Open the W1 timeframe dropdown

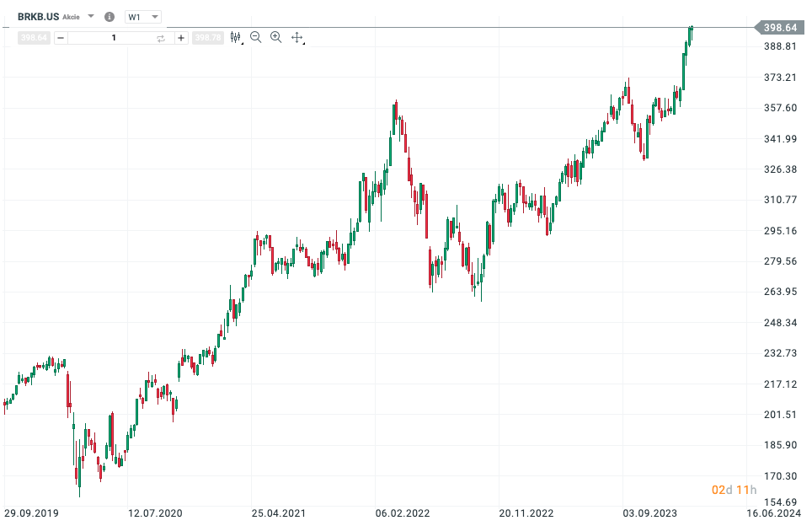pos(143,17)
